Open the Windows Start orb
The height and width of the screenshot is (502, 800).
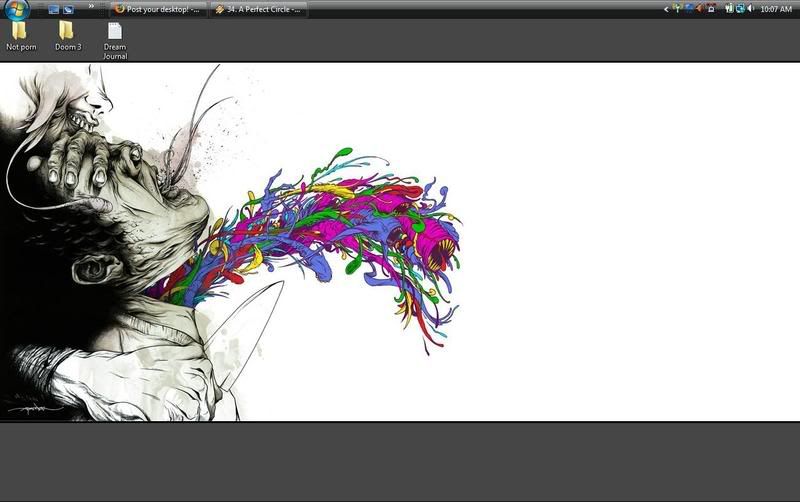click(x=17, y=9)
